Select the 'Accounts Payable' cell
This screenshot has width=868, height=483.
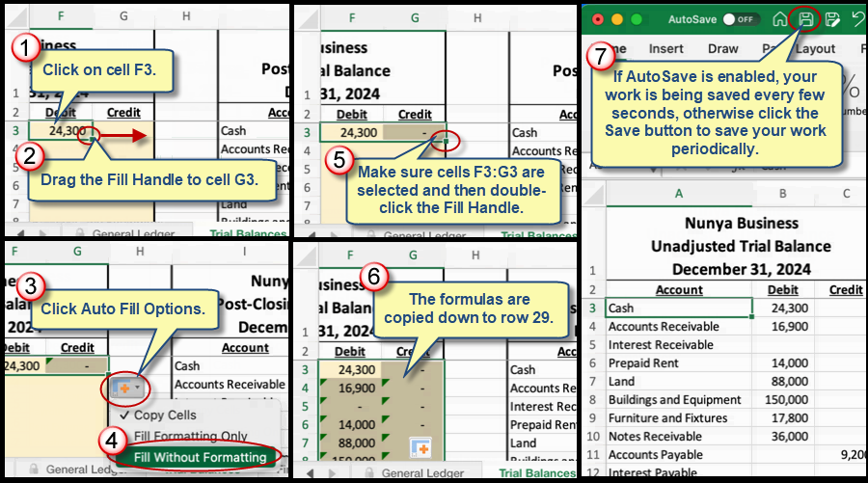679,454
